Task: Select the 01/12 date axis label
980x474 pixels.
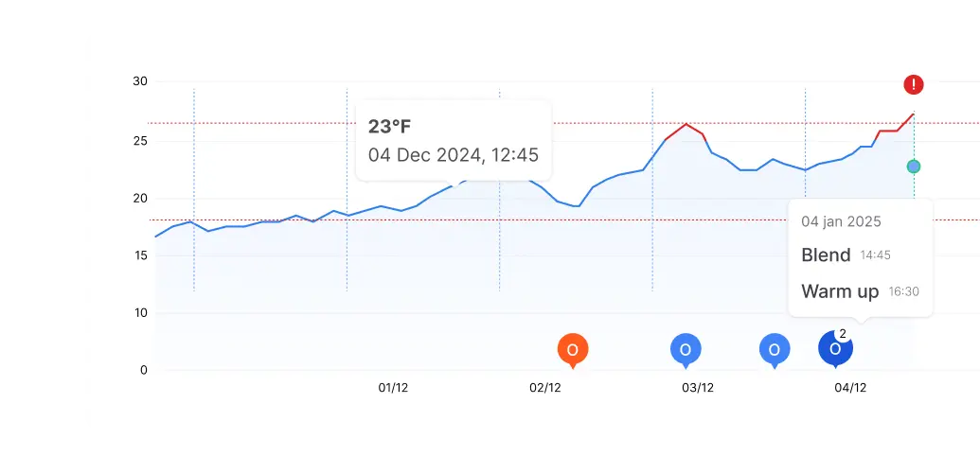Action: [x=393, y=388]
